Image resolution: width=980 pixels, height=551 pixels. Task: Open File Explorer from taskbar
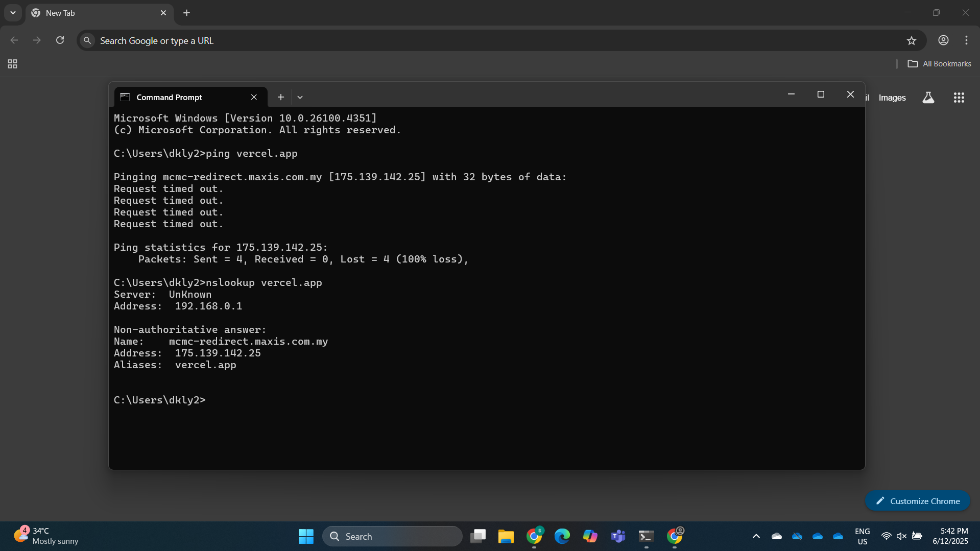point(506,536)
